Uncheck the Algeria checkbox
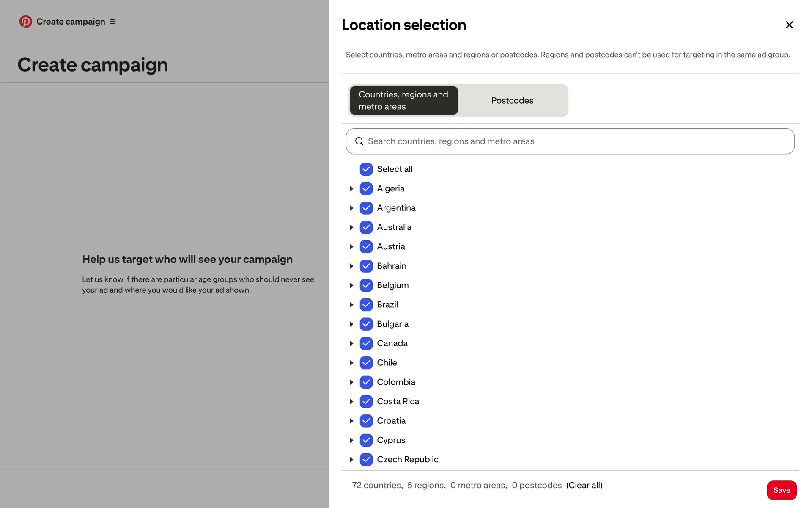This screenshot has height=508, width=812. (x=366, y=189)
